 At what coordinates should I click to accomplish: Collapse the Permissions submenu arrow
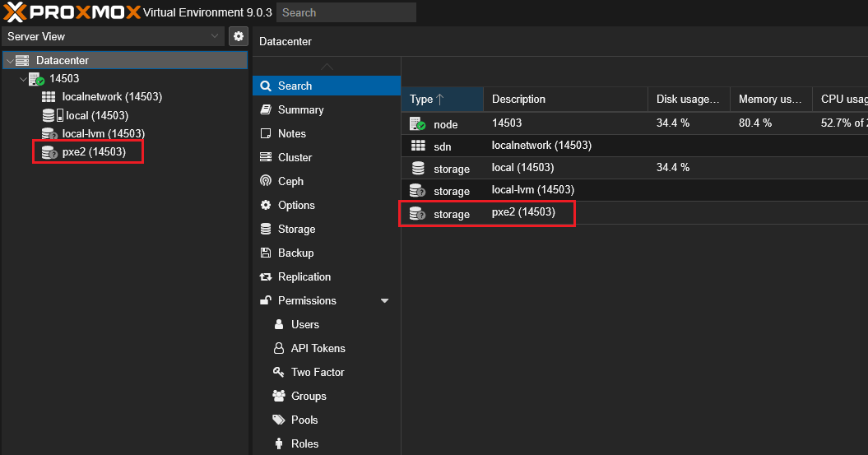click(384, 301)
